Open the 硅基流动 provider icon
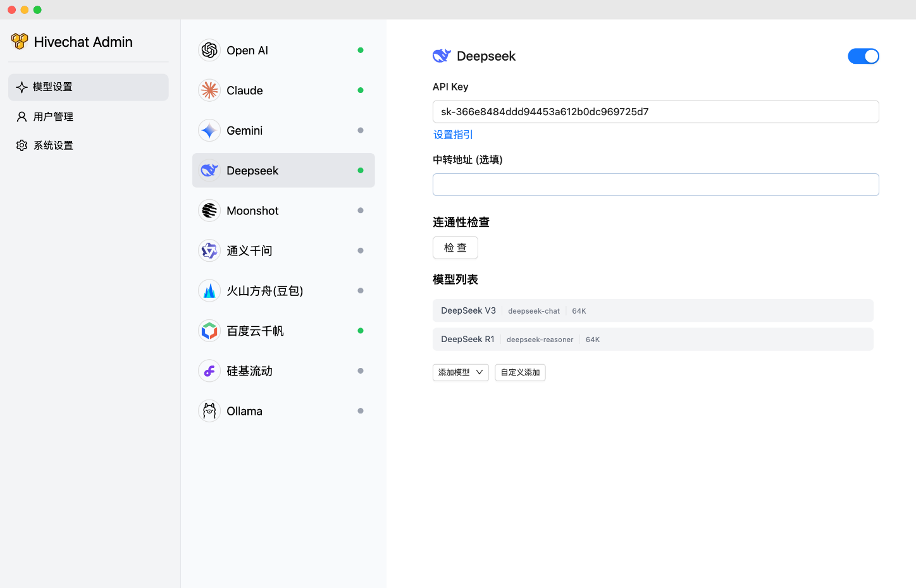Screen dimensions: 916x588 (209, 371)
